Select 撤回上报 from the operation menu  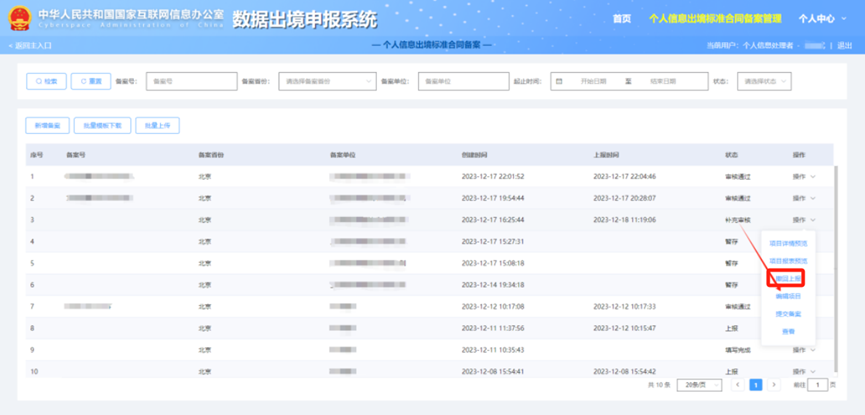(788, 279)
